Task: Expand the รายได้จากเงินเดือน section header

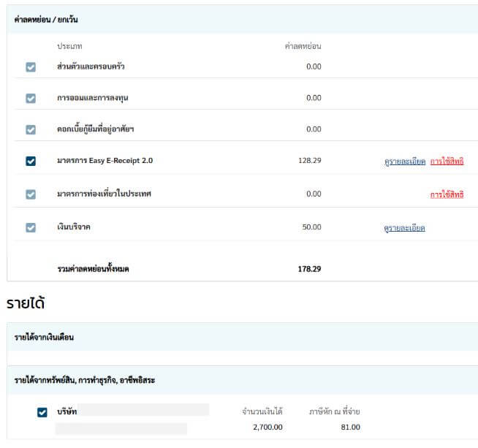Action: click(x=44, y=337)
